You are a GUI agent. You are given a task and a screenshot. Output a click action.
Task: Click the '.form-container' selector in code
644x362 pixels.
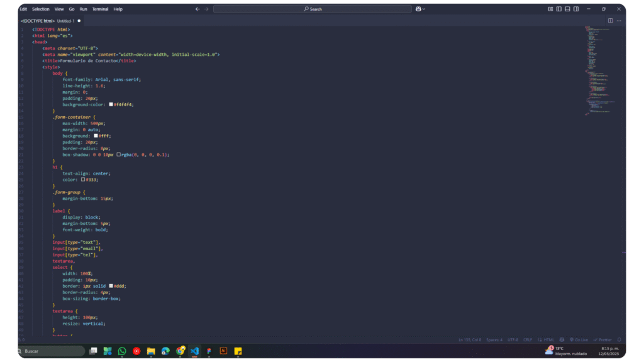[72, 118]
